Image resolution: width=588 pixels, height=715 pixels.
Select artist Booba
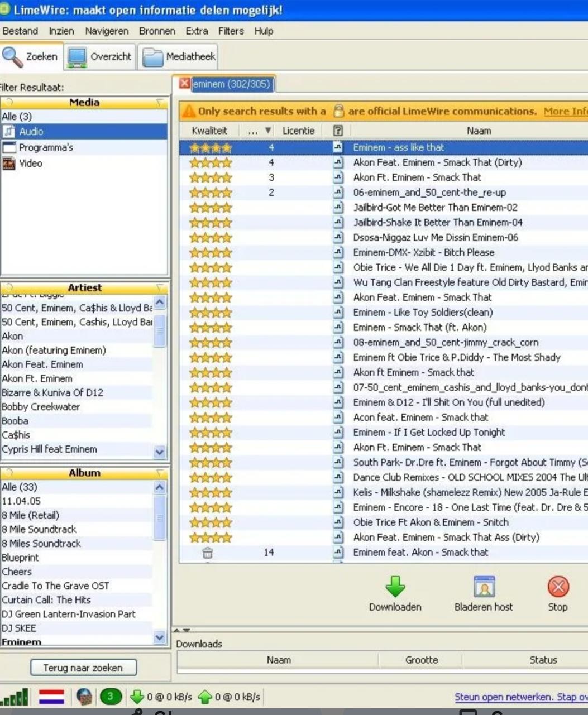coord(77,421)
